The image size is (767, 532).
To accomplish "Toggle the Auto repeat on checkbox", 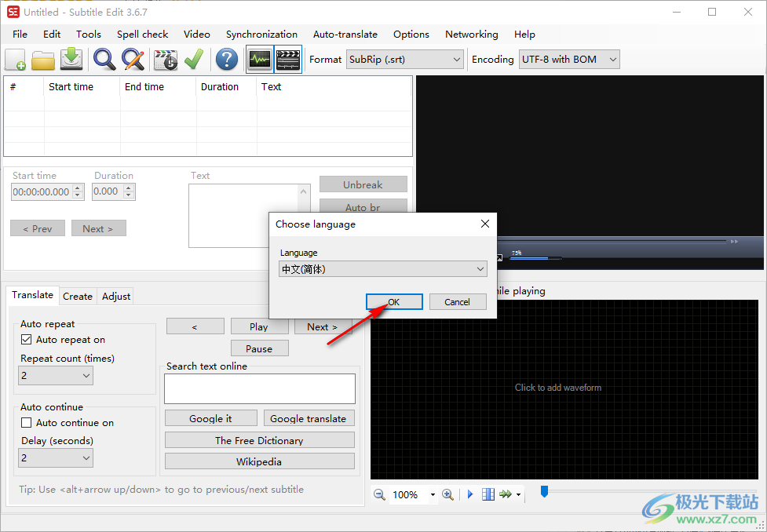I will (x=27, y=339).
